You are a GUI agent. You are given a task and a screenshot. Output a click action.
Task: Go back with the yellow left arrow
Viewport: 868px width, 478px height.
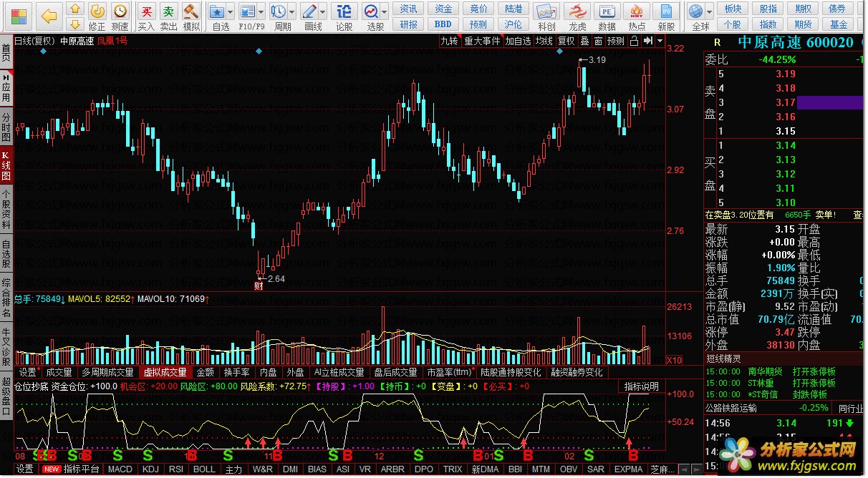49,15
